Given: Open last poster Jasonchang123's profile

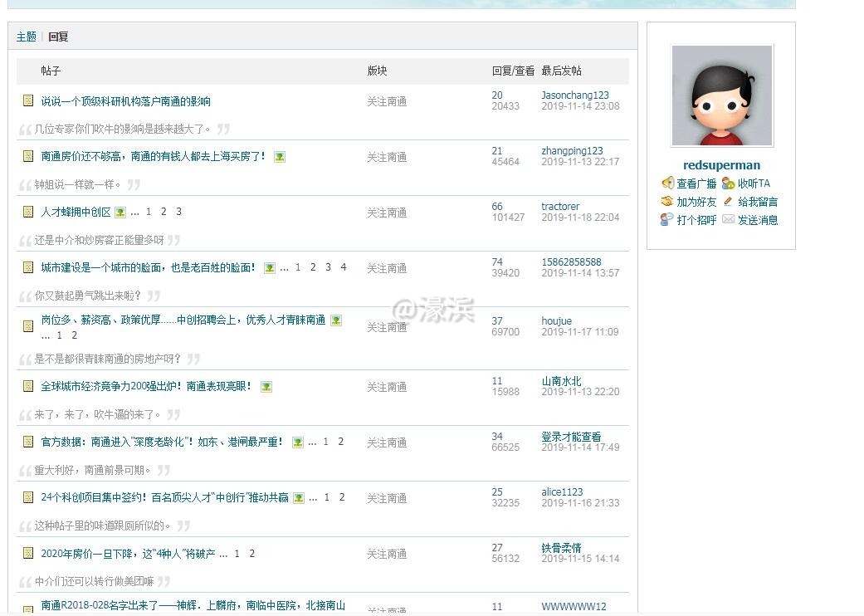Looking at the screenshot, I should tap(574, 95).
